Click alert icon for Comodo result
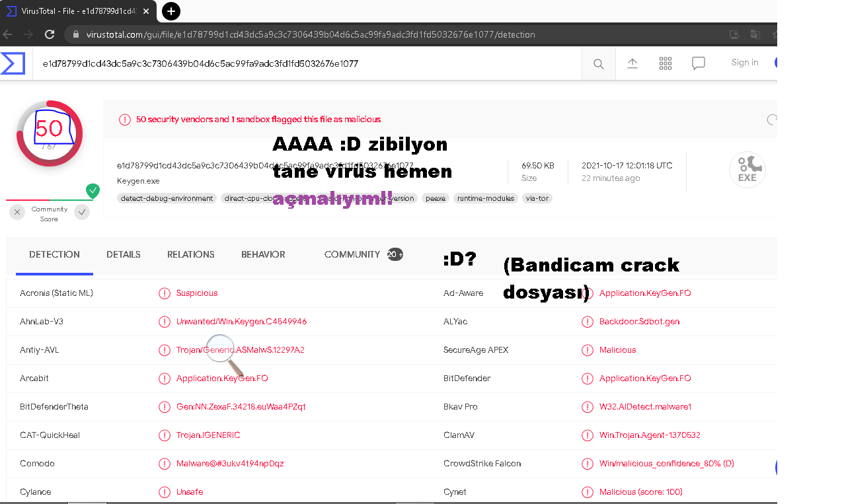Image resolution: width=842 pixels, height=504 pixels. pos(165,464)
